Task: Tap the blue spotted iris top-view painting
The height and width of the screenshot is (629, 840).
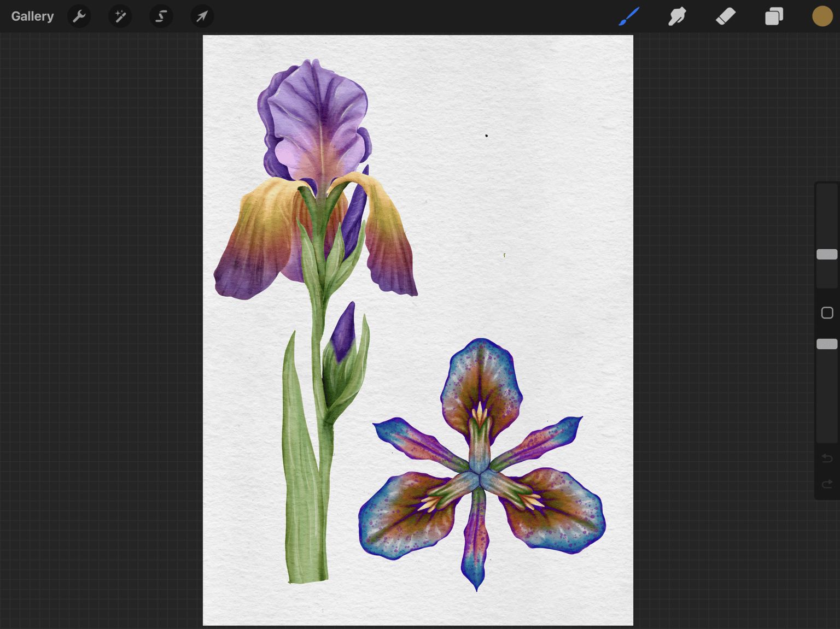Action: pos(481,465)
